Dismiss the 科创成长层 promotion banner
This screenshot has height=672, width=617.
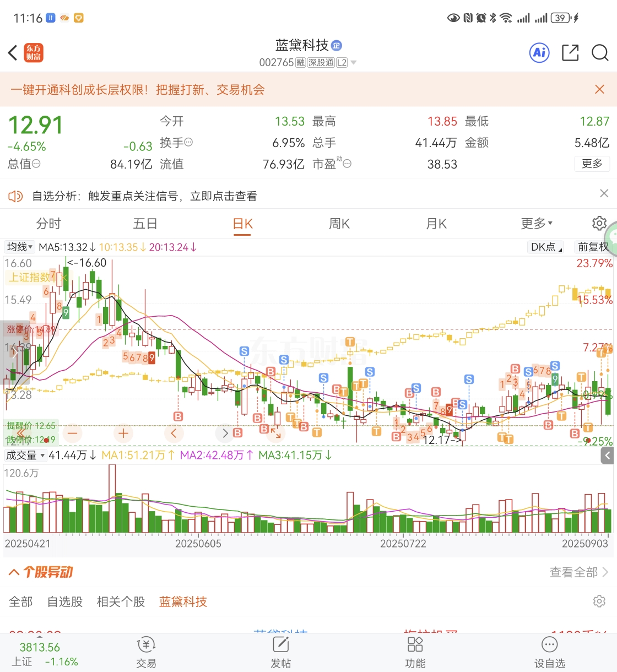coord(599,89)
